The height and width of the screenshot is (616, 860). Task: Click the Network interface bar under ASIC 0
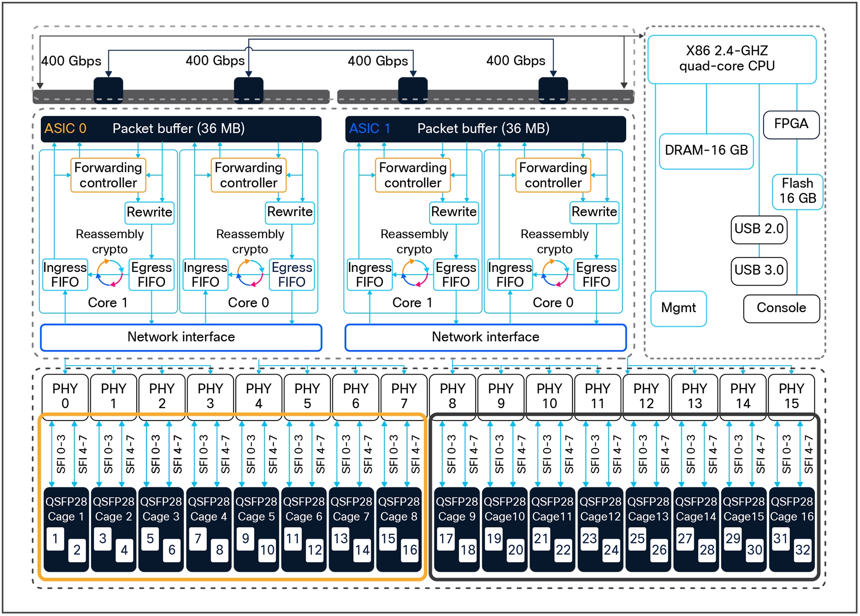click(181, 337)
